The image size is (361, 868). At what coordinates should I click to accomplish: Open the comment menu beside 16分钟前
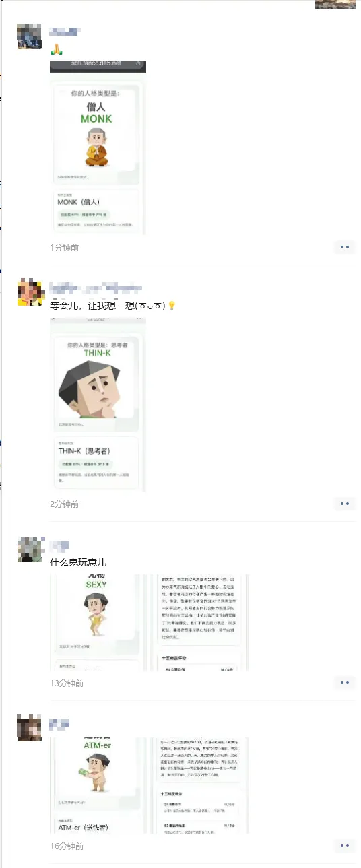345,846
